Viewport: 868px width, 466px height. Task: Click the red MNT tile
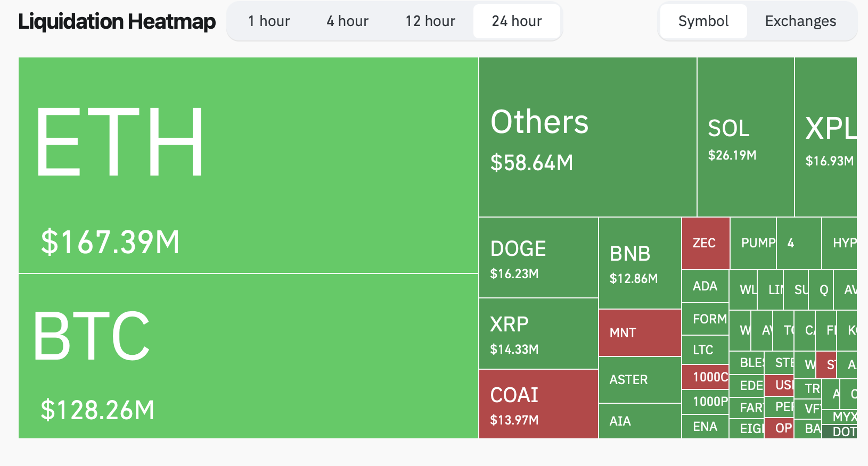640,333
